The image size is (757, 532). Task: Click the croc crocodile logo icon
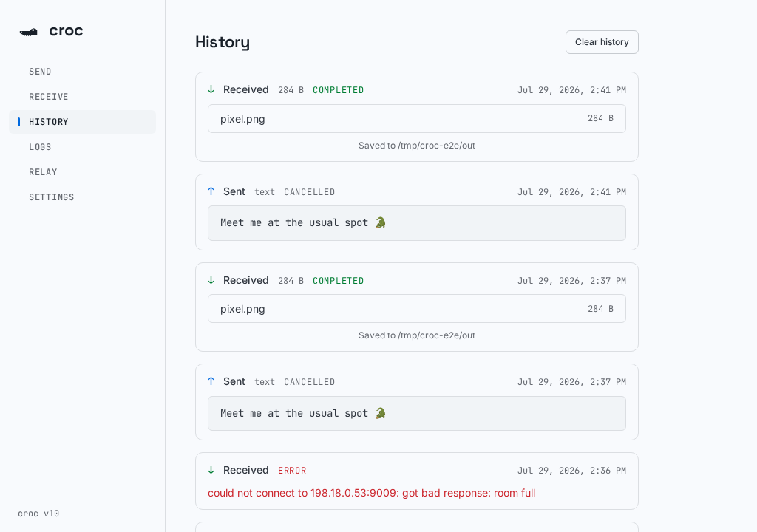[x=29, y=32]
